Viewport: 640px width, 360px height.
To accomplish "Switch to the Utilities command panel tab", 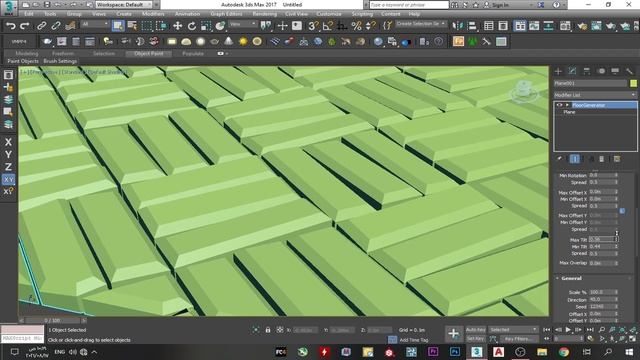I will point(629,71).
